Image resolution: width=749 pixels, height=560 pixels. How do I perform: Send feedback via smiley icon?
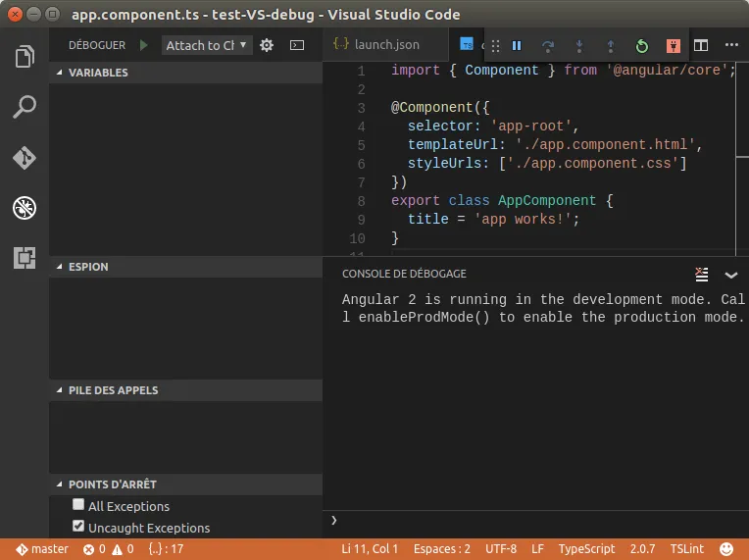726,549
